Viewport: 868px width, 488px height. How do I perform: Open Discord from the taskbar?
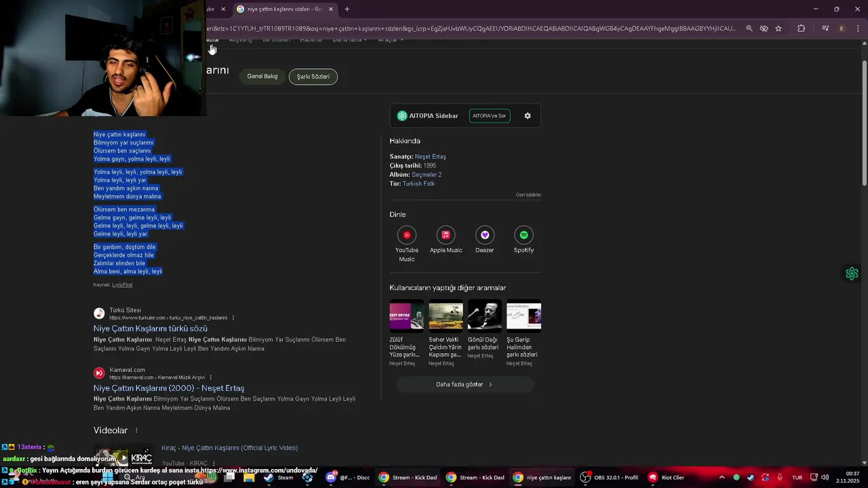coord(348,477)
